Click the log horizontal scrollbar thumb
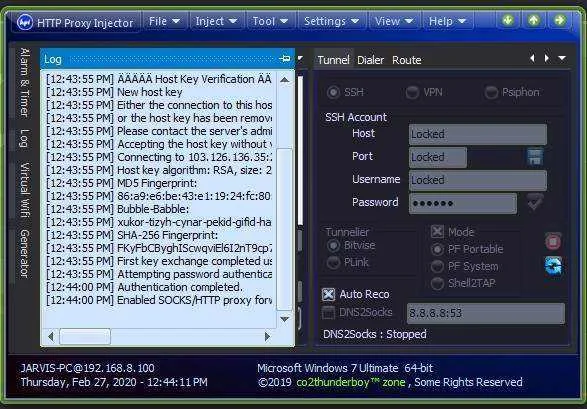Viewport: 587px width, 409px height. pos(85,337)
